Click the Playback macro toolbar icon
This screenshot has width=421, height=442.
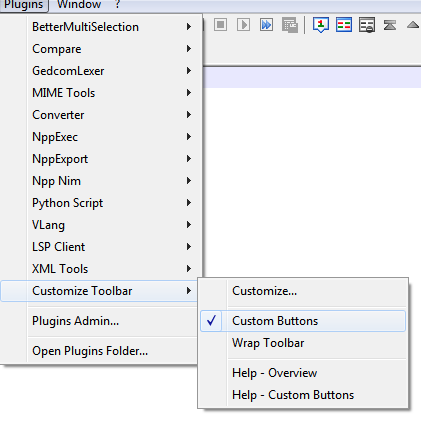pyautogui.click(x=243, y=25)
